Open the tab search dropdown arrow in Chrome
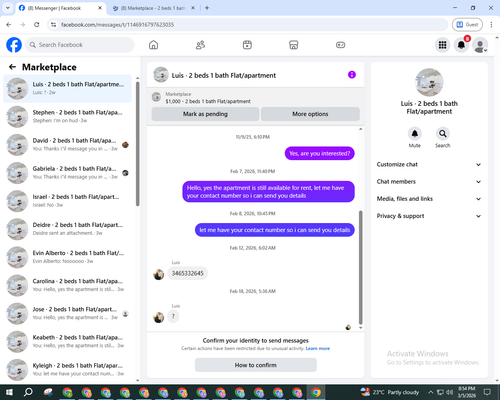 coord(7,8)
